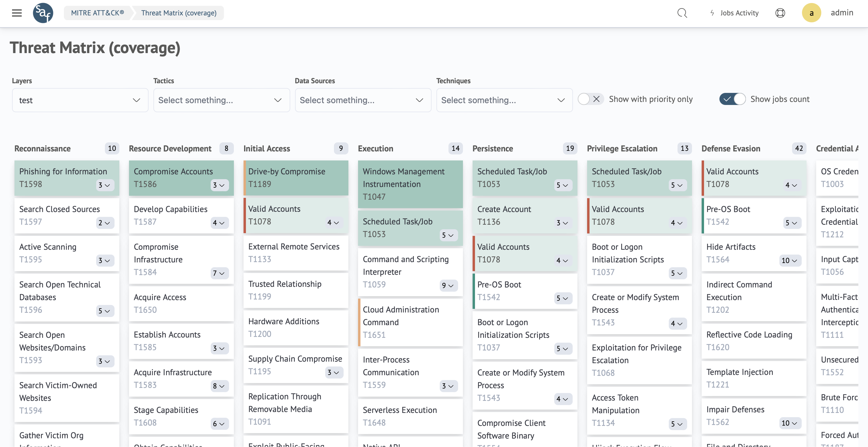The width and height of the screenshot is (868, 447).
Task: Click the admin user avatar
Action: (811, 13)
